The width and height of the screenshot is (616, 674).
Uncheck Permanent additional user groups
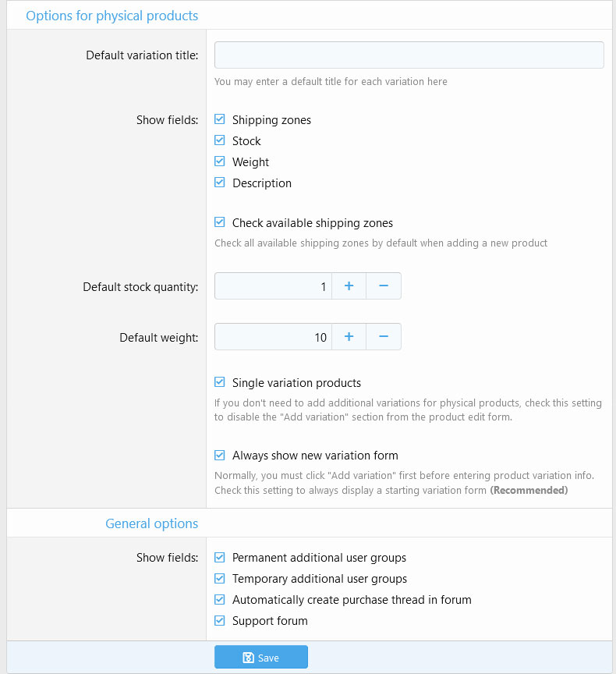pos(220,558)
